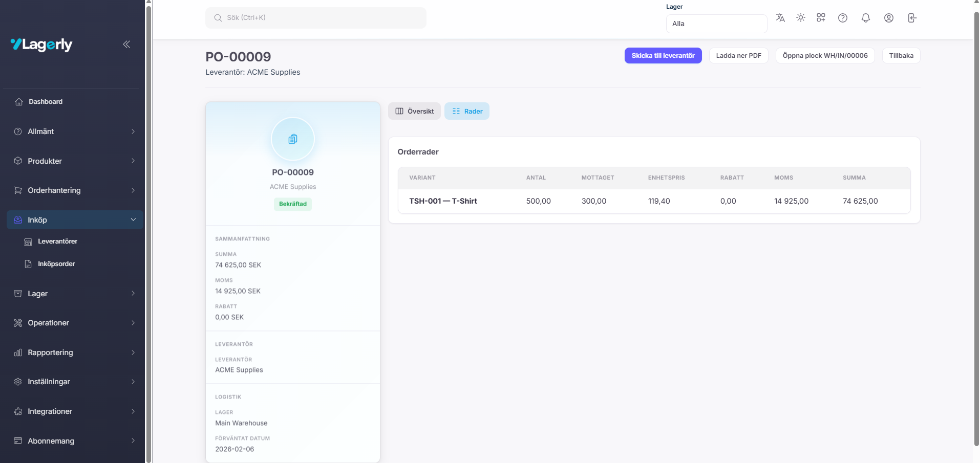Screen dimensions: 980x463
Task: Toggle light/dark theme sun icon
Action: tap(801, 18)
